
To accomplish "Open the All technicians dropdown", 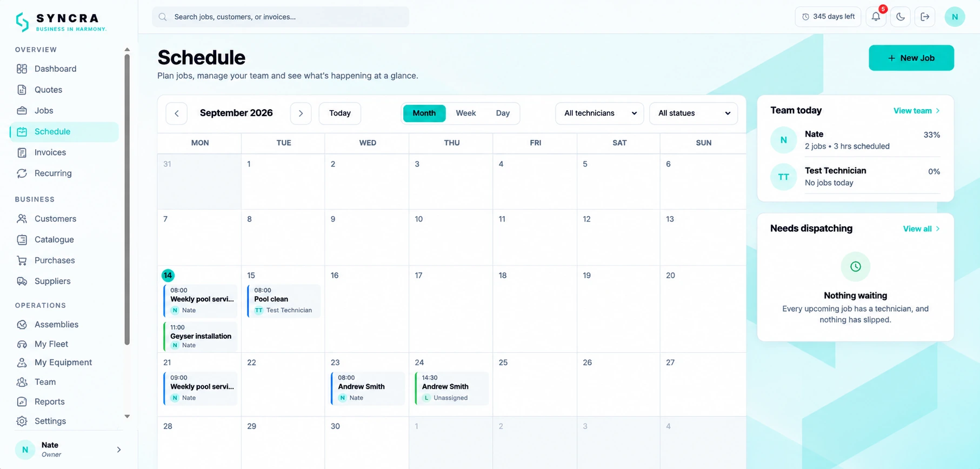I will pyautogui.click(x=599, y=113).
